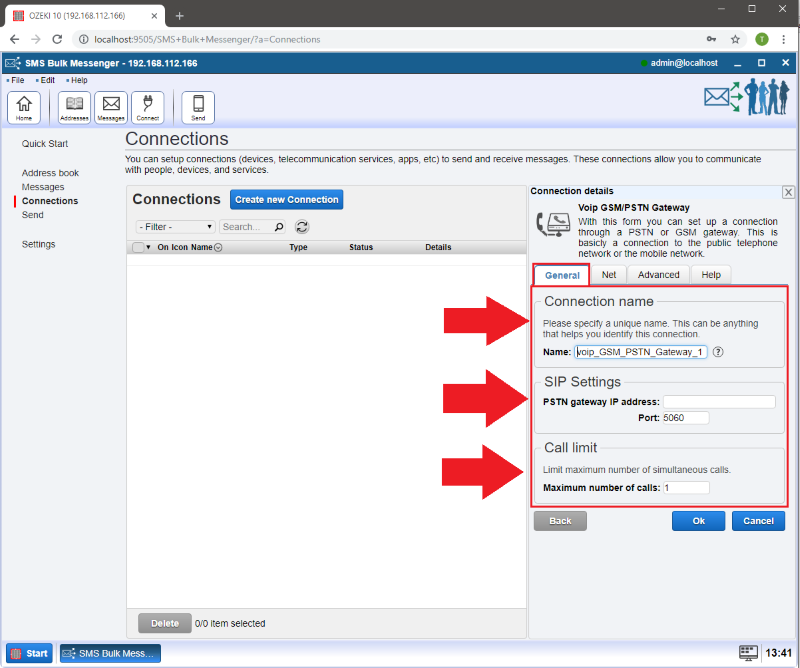Refresh the connections list

point(302,227)
